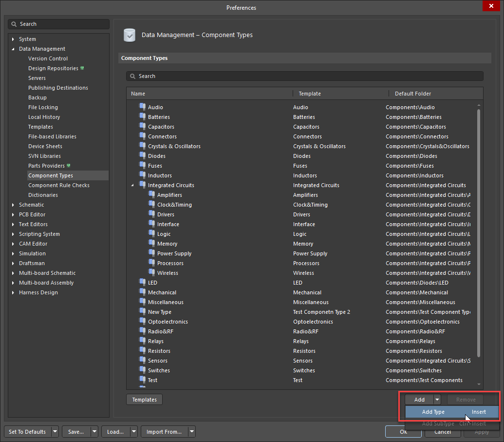Click the Audio component type icon
Viewport: 504px width, 442px height.
coord(142,106)
